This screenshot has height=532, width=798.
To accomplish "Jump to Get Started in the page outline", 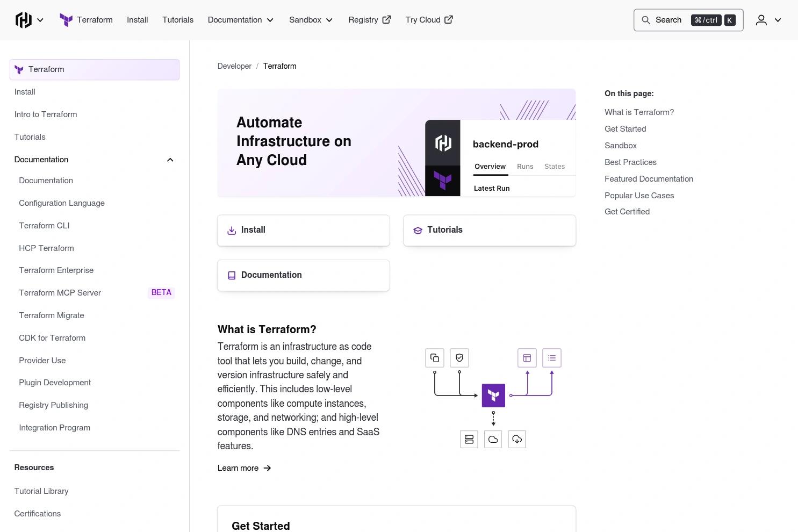I will click(x=626, y=129).
